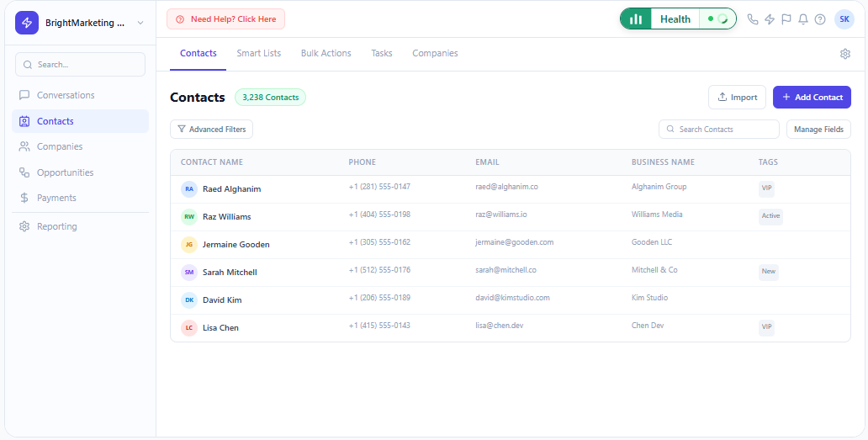Click the Health label pill
The width and height of the screenshot is (868, 440).
click(x=675, y=19)
